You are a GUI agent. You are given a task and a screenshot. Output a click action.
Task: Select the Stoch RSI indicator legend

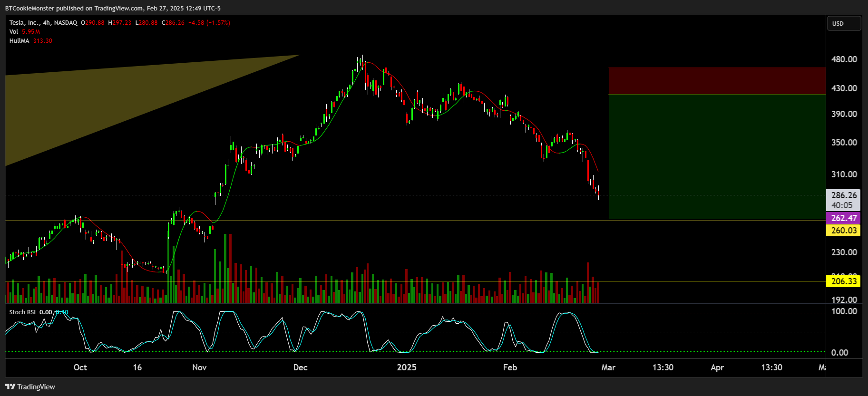point(39,312)
